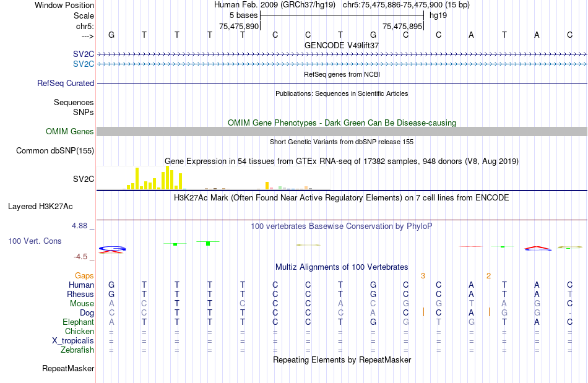Click SV2C label beside GTEx expression bars
This screenshot has height=383, width=588.
pyautogui.click(x=84, y=179)
